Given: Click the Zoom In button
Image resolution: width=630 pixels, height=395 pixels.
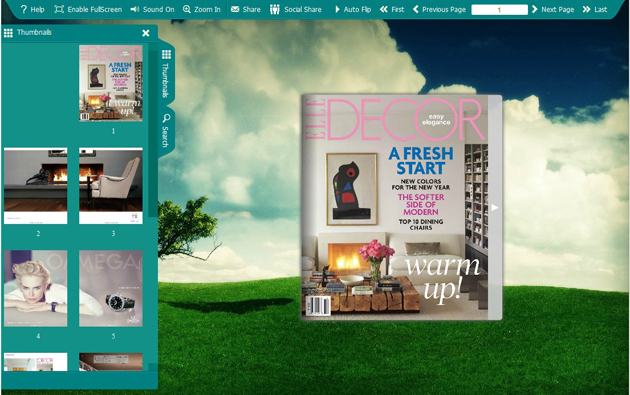Looking at the screenshot, I should tap(202, 9).
